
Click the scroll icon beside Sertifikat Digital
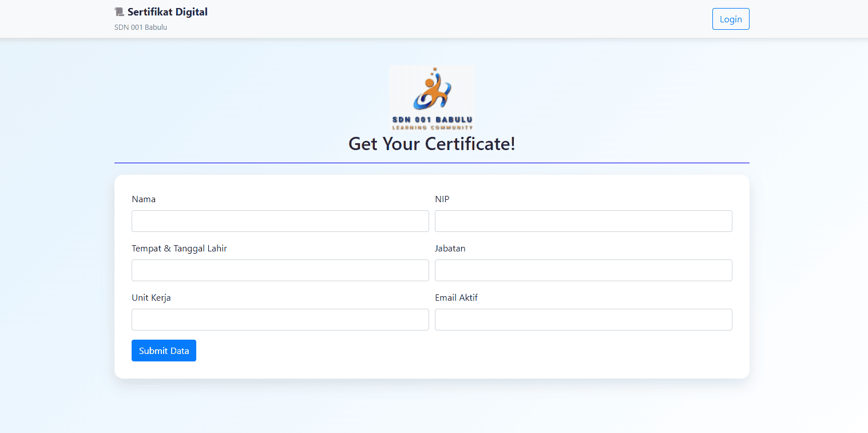pyautogui.click(x=119, y=12)
